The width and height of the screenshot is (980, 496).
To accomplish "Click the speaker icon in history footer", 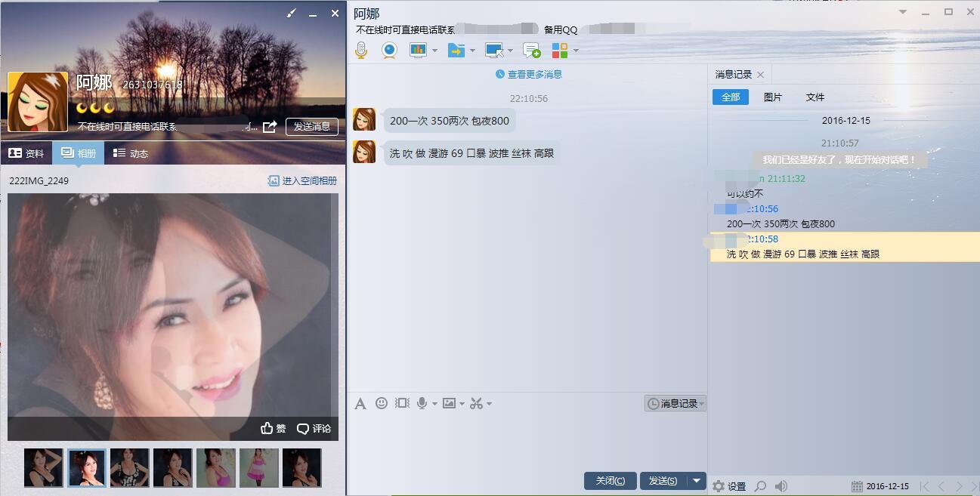I will coord(781,486).
